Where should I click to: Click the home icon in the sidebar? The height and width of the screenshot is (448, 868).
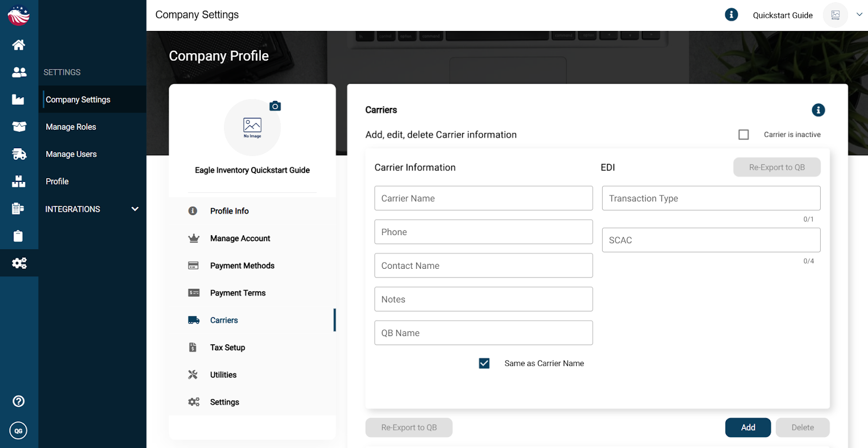coord(19,45)
